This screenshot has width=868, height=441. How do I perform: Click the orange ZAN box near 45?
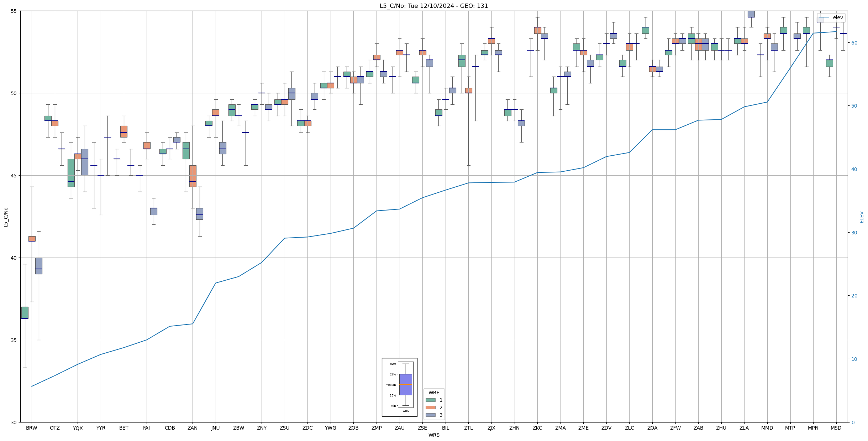coord(193,176)
